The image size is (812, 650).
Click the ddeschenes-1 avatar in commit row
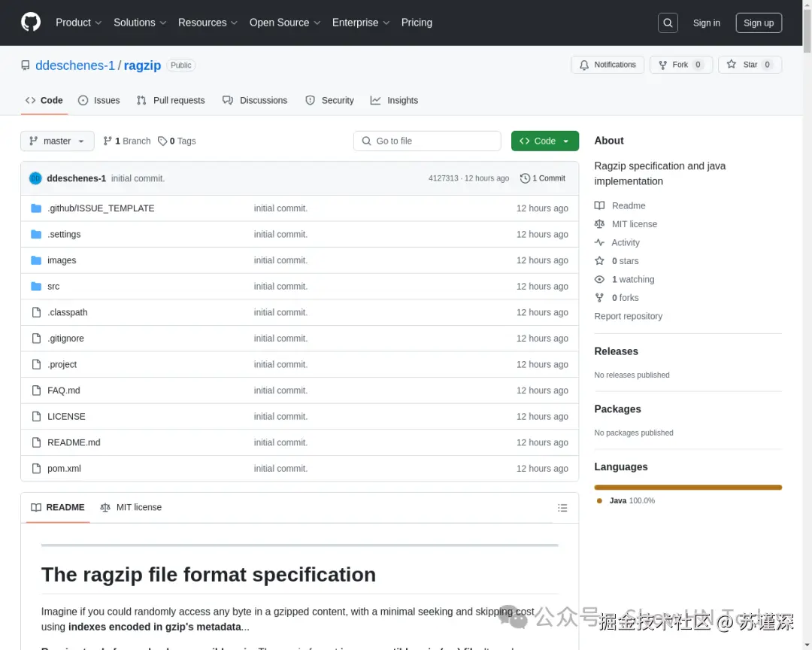tap(35, 178)
